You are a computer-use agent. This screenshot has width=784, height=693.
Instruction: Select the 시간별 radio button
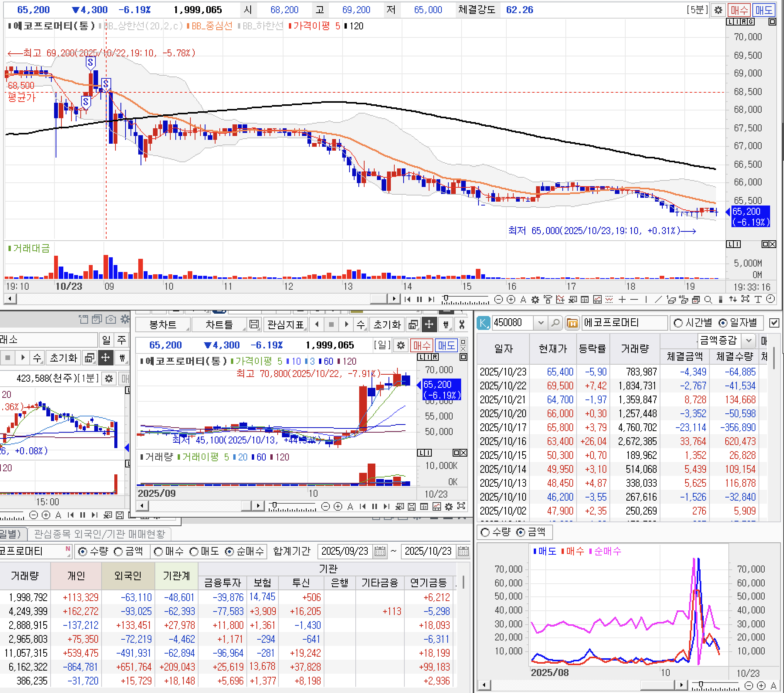tap(678, 323)
